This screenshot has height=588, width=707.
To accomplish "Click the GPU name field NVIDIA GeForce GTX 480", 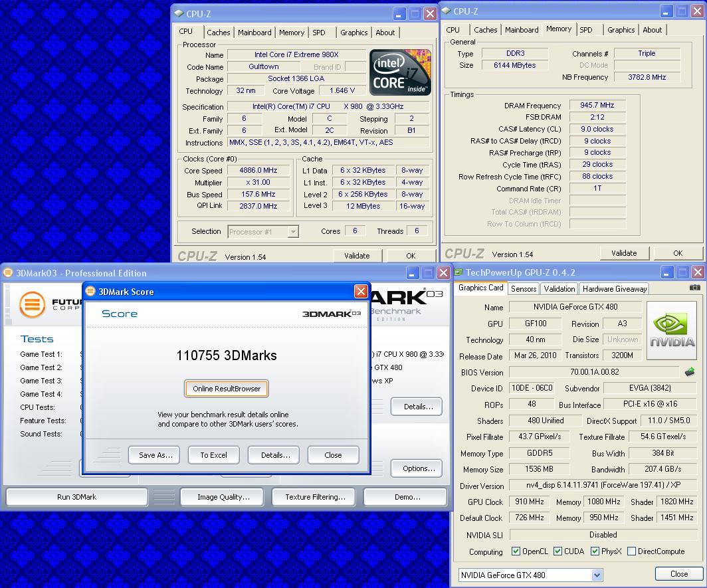I will tap(575, 307).
